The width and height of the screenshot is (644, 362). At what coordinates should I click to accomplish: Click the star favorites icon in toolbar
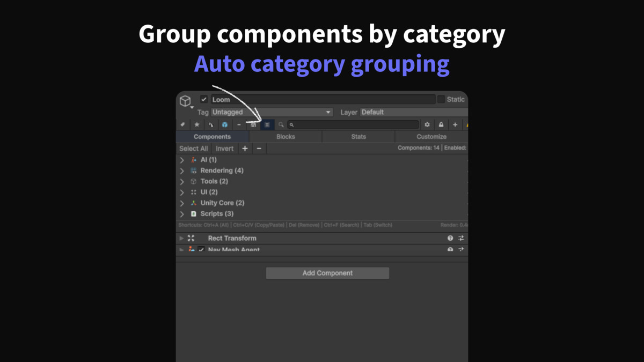pos(197,125)
